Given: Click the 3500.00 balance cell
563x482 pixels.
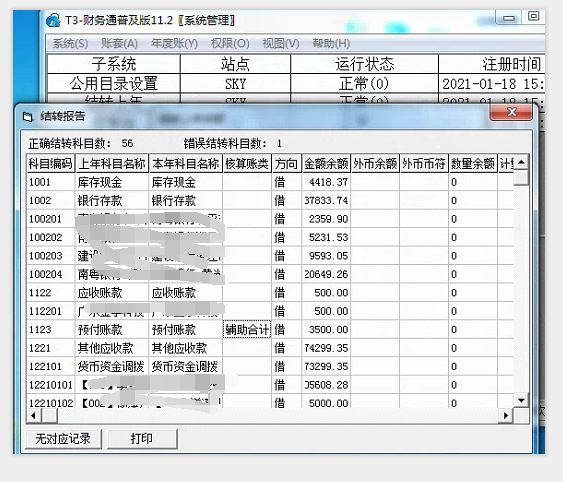Looking at the screenshot, I should point(326,330).
